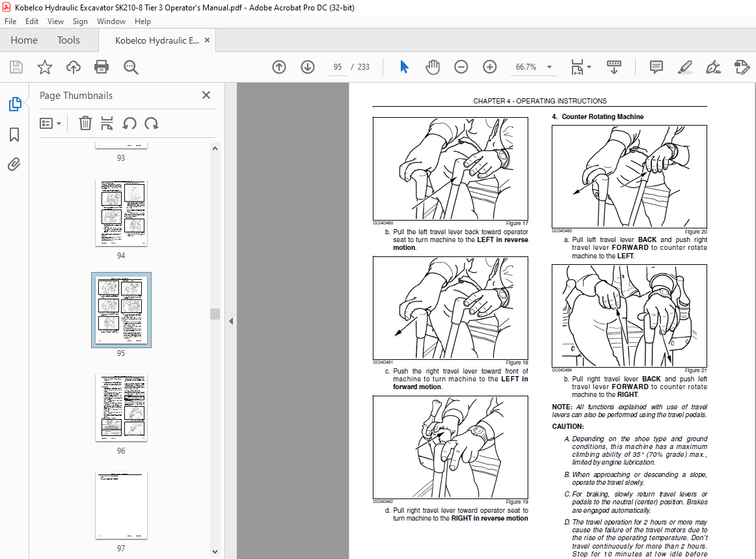Zoom in with the plus icon
Viewport: 756px width, 559px height.
point(490,67)
